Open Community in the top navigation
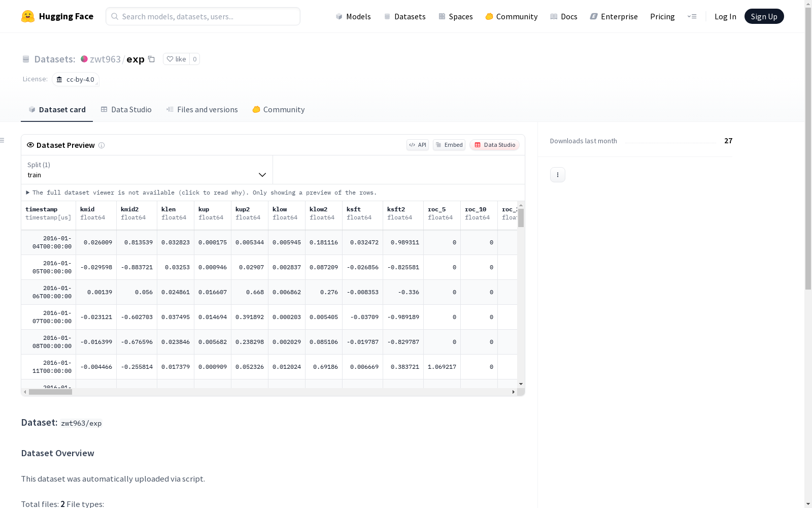This screenshot has width=812, height=508. tap(512, 16)
